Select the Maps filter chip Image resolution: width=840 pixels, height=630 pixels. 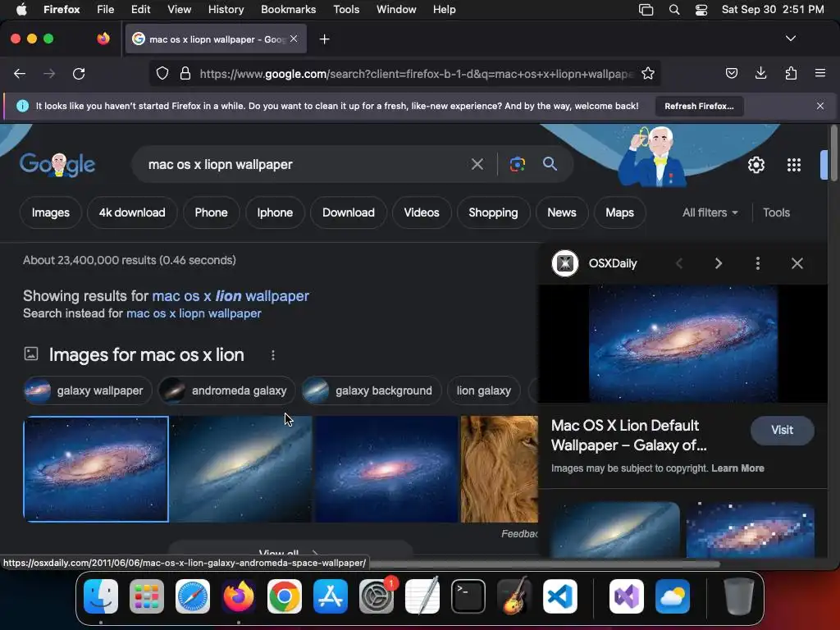coord(619,212)
